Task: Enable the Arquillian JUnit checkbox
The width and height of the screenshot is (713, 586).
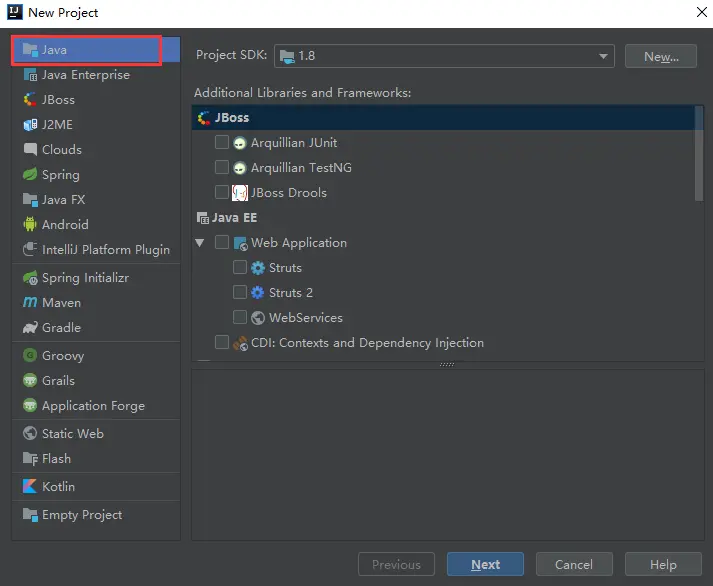Action: point(221,142)
